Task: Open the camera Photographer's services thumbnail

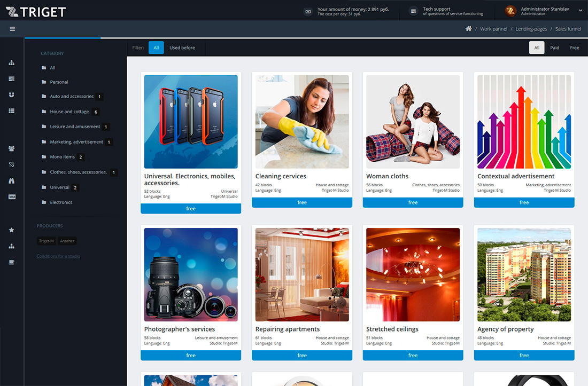Action: (191, 275)
